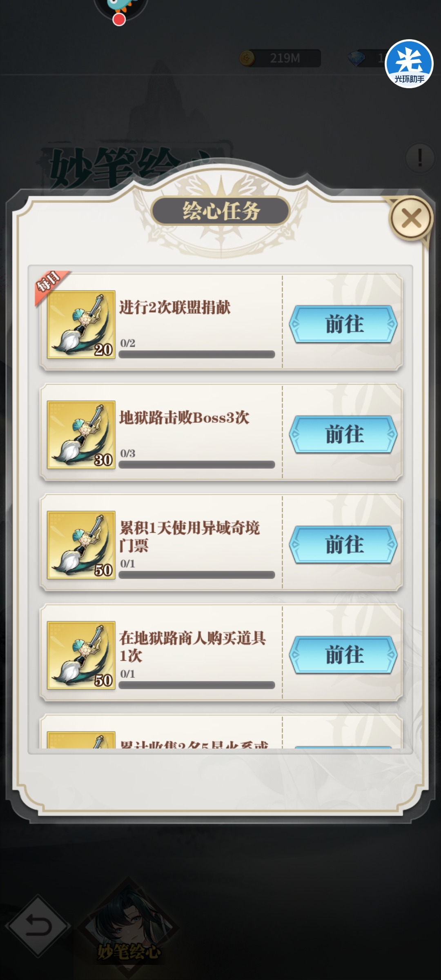Screen dimensions: 441x980
Task: Tap the blue diamond currency icon
Action: pyautogui.click(x=356, y=58)
